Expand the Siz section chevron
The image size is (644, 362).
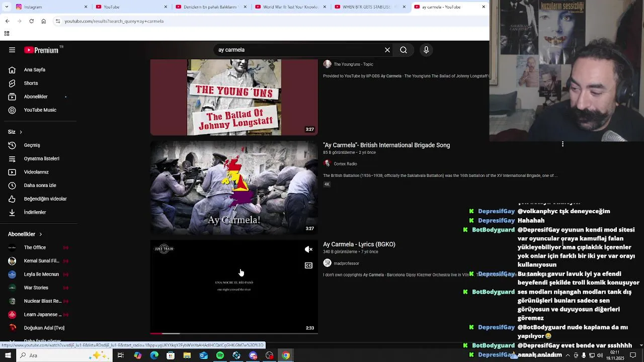[x=21, y=132]
